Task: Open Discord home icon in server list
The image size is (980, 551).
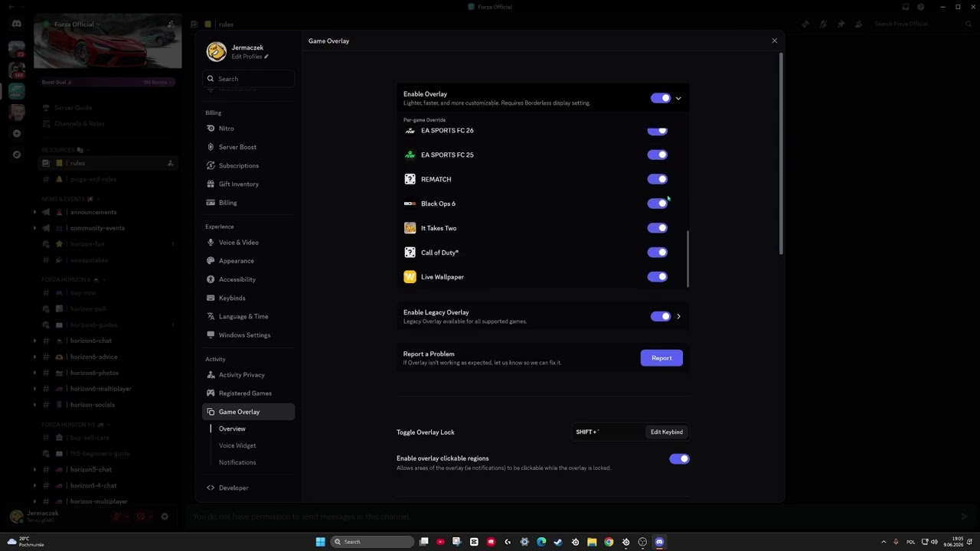Action: 17,24
